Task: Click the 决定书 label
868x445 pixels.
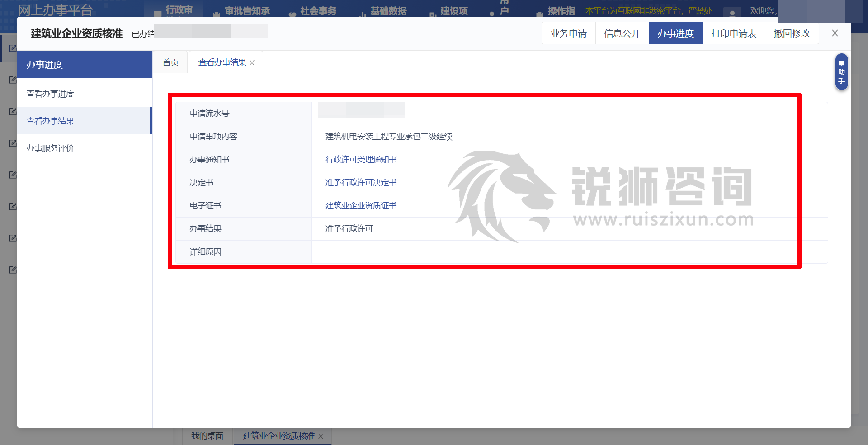Action: [201, 183]
